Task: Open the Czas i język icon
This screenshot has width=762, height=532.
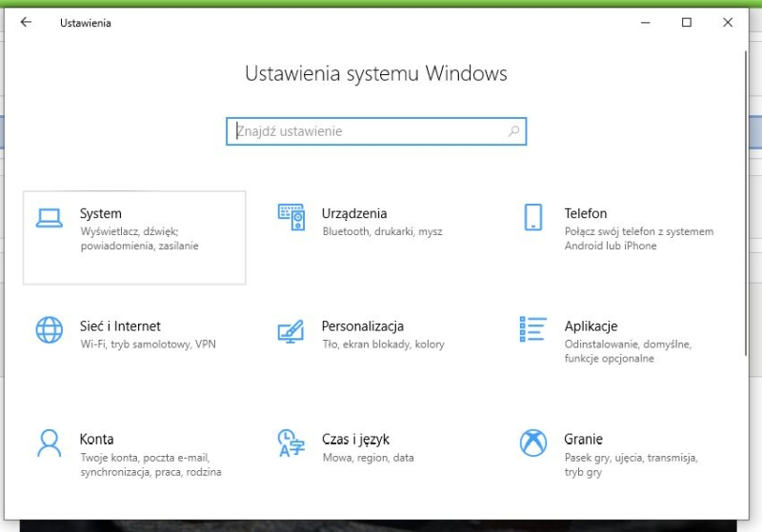Action: click(x=291, y=443)
